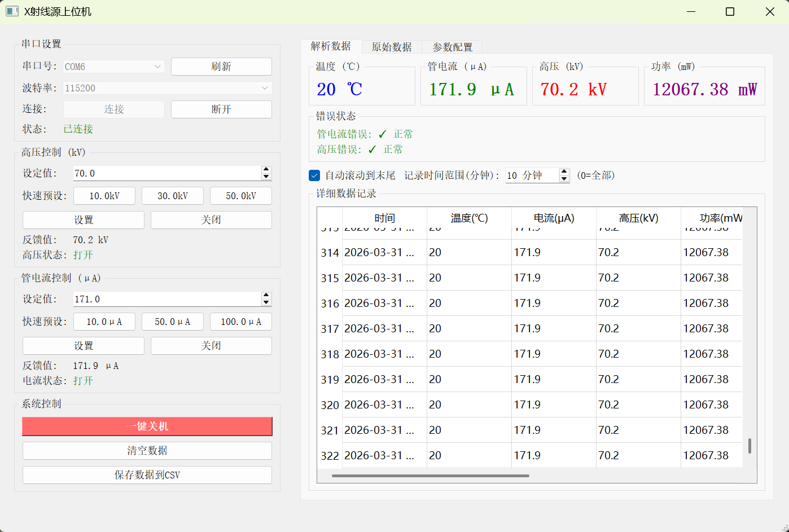Choose the 100.0 μA current preset
Image resolution: width=789 pixels, height=532 pixels.
coord(241,322)
